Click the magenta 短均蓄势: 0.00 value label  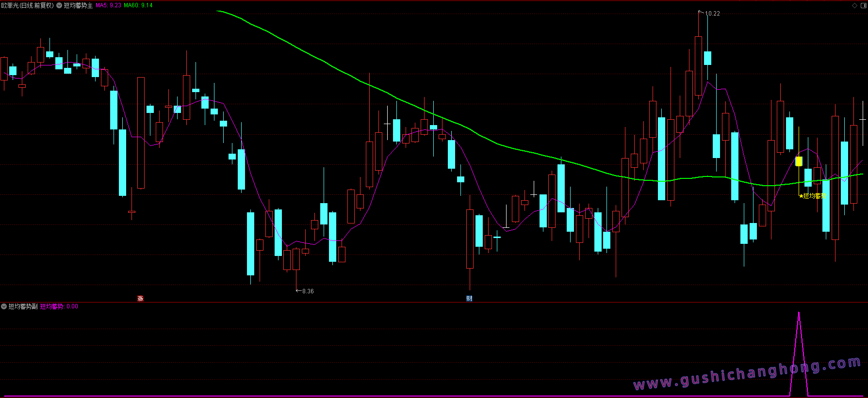coord(59,306)
